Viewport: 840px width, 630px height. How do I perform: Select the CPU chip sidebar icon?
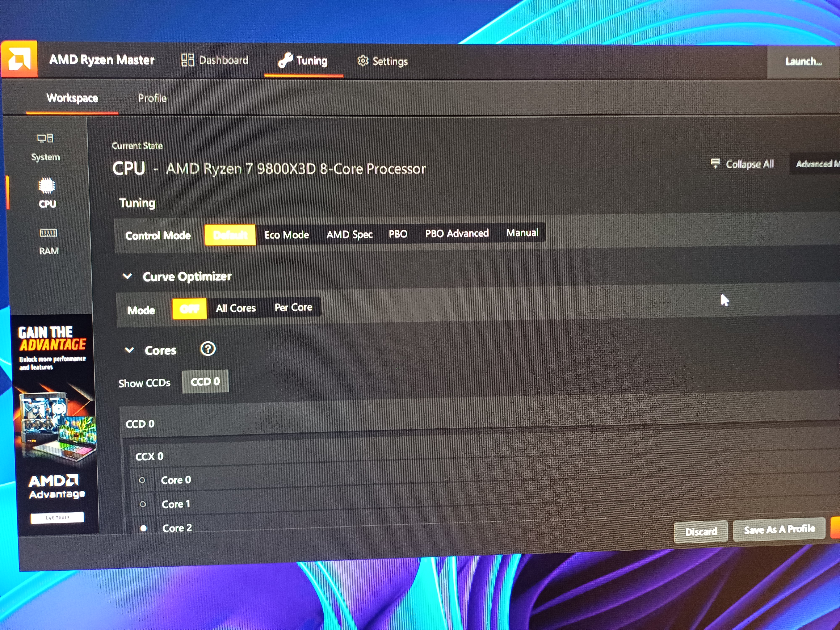tap(47, 186)
